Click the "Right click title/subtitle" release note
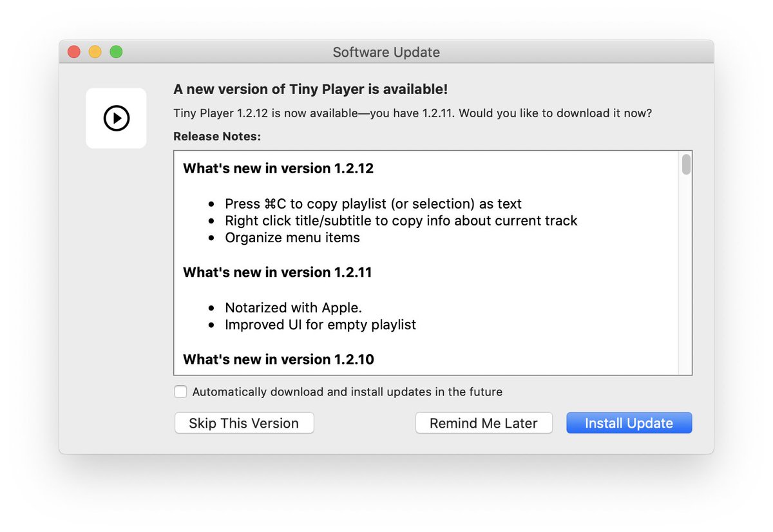Viewport: 773px width, 532px height. (x=401, y=221)
